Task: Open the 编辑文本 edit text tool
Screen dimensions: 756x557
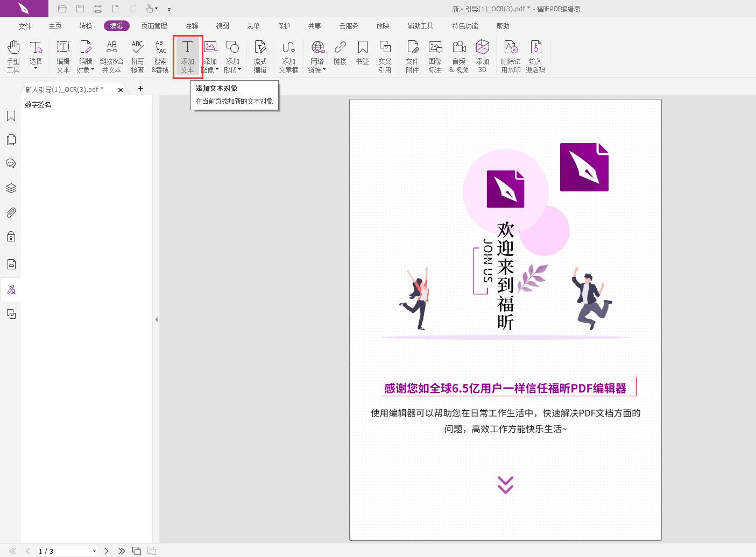Action: point(63,56)
